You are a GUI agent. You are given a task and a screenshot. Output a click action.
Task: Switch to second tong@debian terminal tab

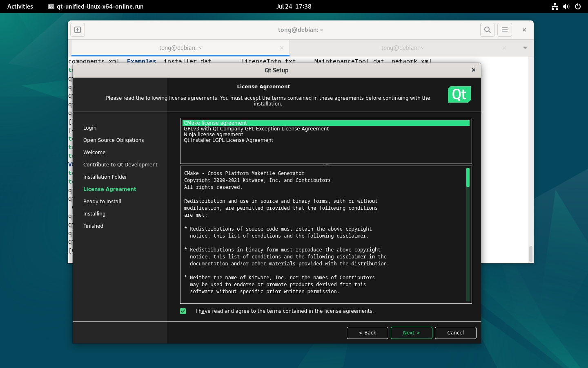pyautogui.click(x=402, y=48)
